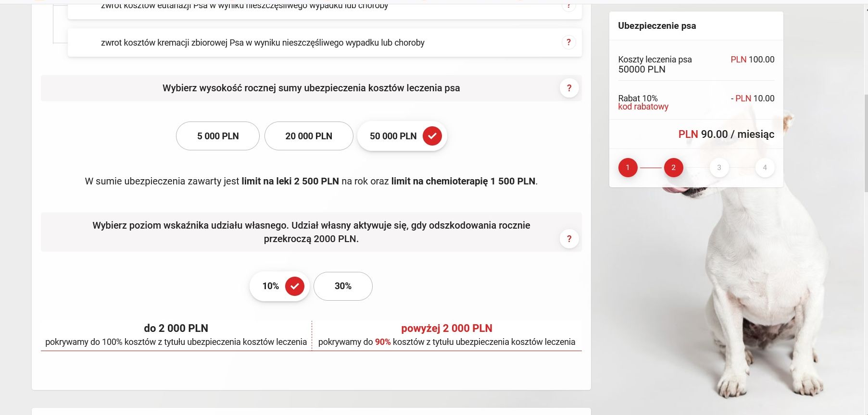Open help for eutanazji Psa coverage

(568, 7)
